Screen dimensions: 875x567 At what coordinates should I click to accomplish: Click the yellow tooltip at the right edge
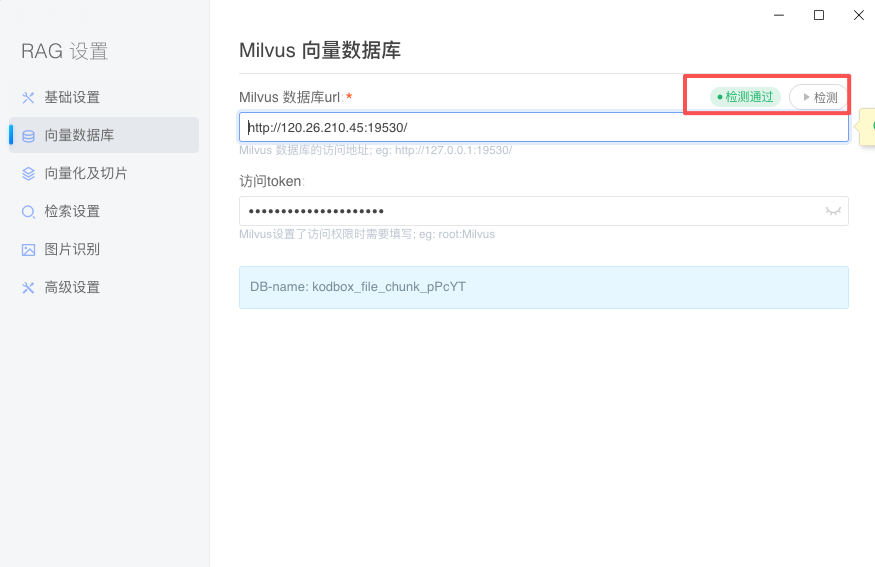point(868,126)
